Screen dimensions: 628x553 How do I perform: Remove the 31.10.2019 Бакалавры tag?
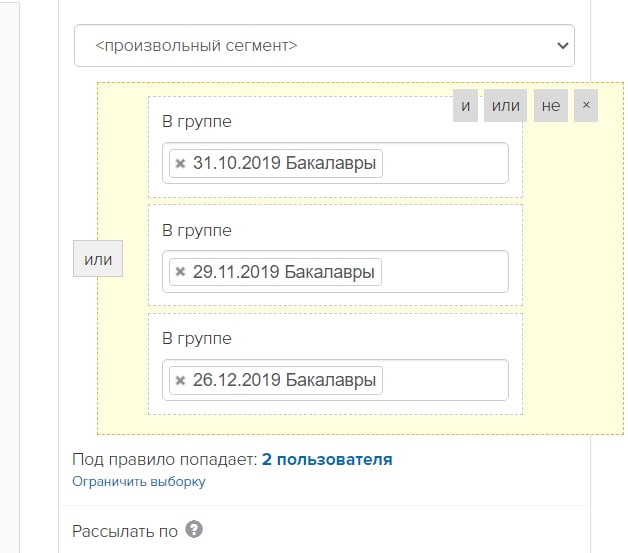click(180, 163)
